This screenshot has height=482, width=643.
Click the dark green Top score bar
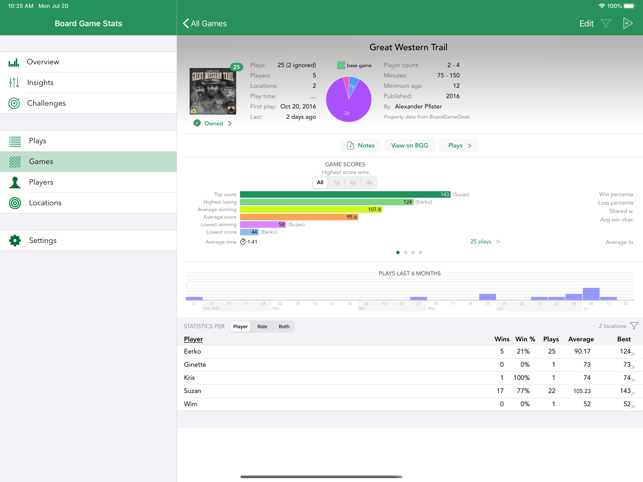click(345, 194)
